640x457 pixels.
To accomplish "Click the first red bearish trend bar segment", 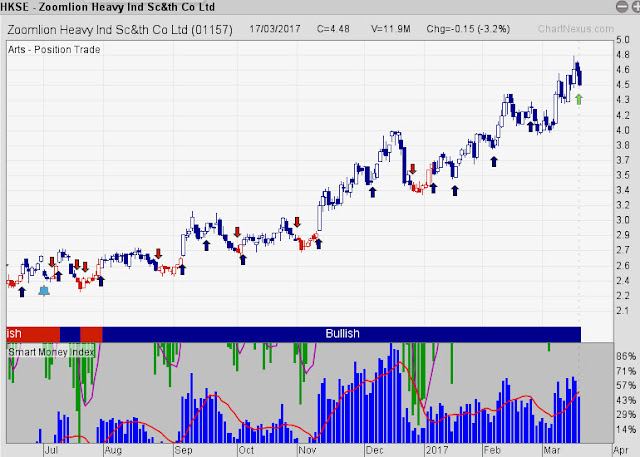I will (33, 334).
